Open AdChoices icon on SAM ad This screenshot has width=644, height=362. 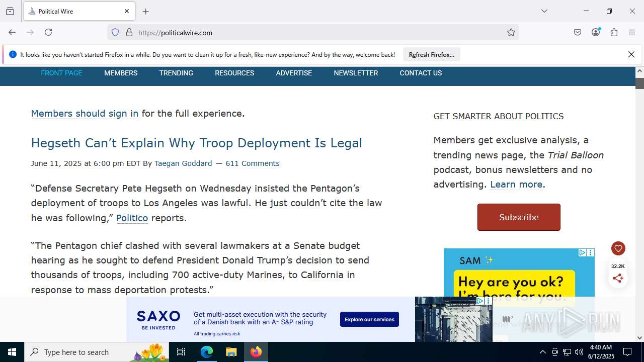pyautogui.click(x=582, y=253)
